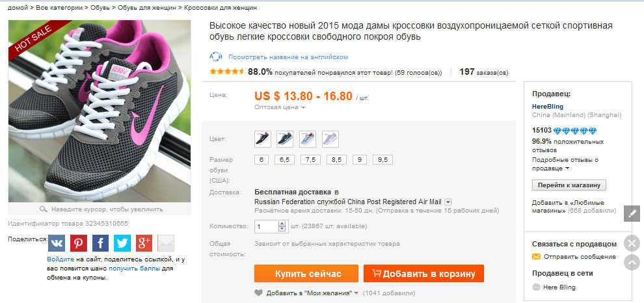Expand the Оптовая цена dropdown
The width and height of the screenshot is (644, 303).
(x=280, y=107)
